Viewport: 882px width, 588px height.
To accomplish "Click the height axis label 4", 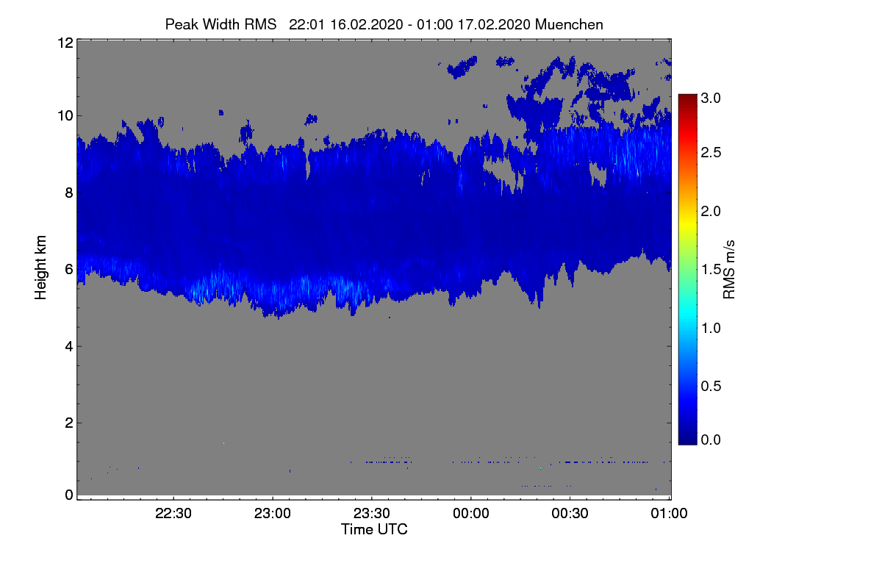I will 69,346.
